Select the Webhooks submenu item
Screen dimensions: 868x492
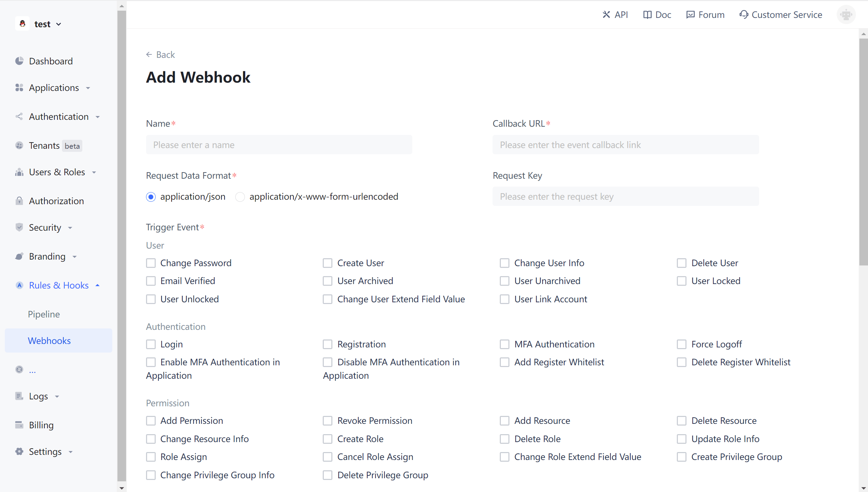49,341
